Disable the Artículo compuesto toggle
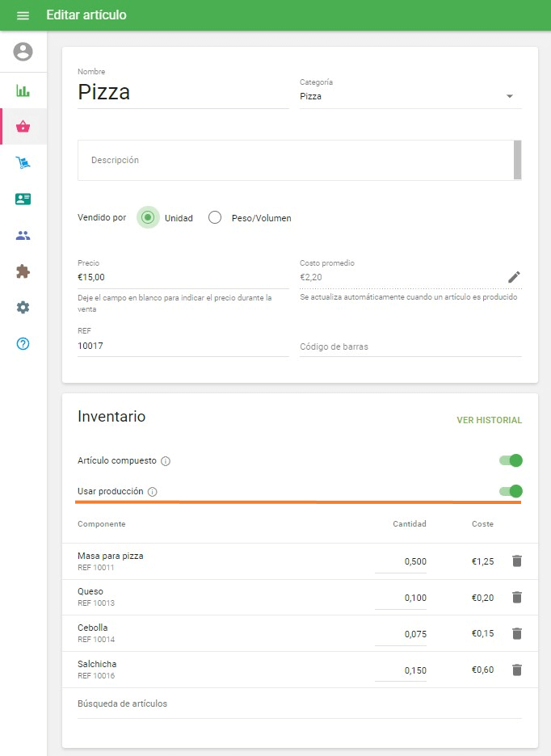Screen dimensions: 551x756 tap(511, 460)
